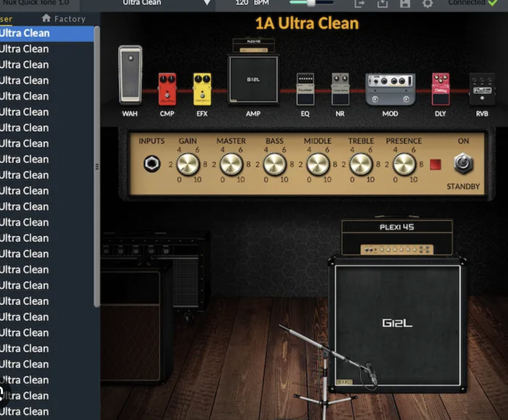Click the preset list scrollbar
Screen dimensions: 508x420
[x=97, y=167]
